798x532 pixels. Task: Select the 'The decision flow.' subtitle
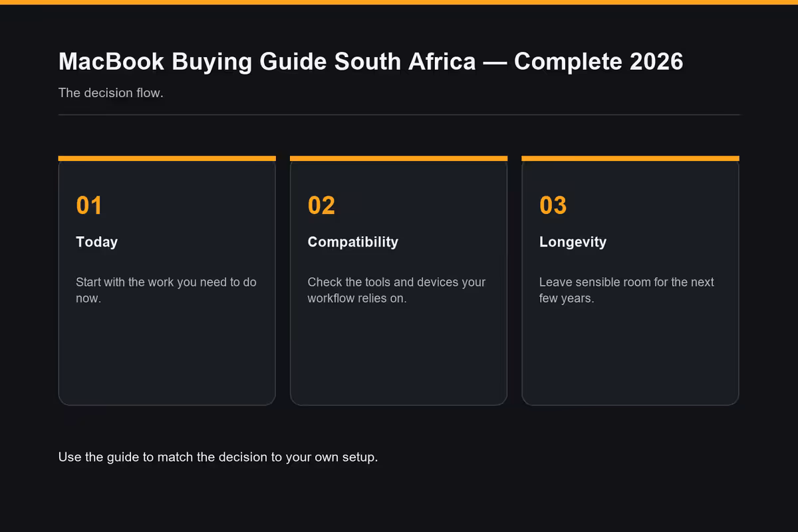(x=111, y=92)
